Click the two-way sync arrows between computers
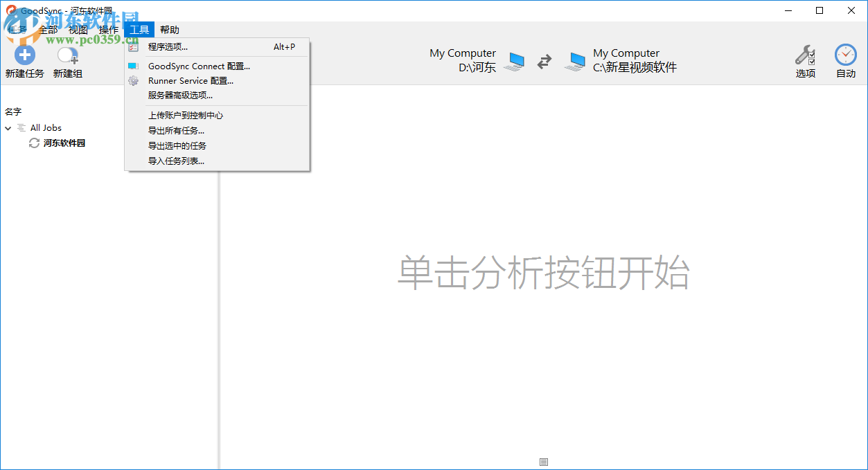This screenshot has width=868, height=470. coord(544,61)
